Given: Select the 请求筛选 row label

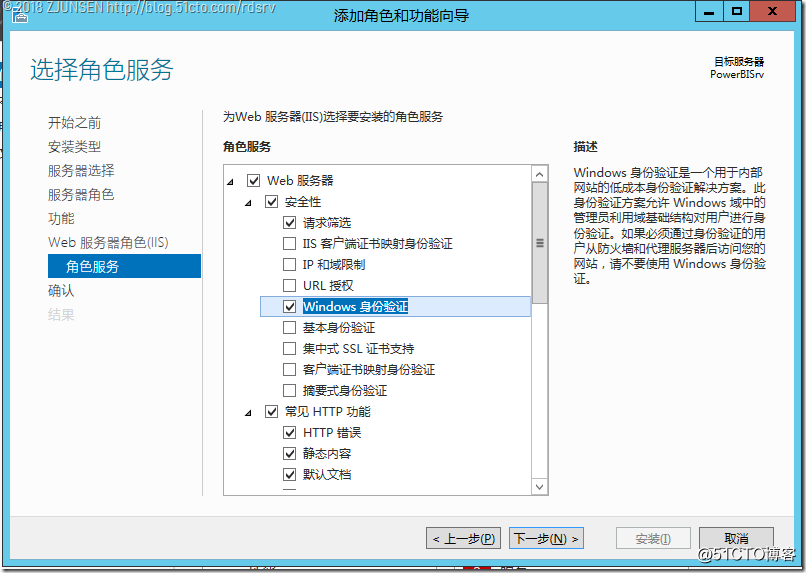Looking at the screenshot, I should click(x=327, y=223).
